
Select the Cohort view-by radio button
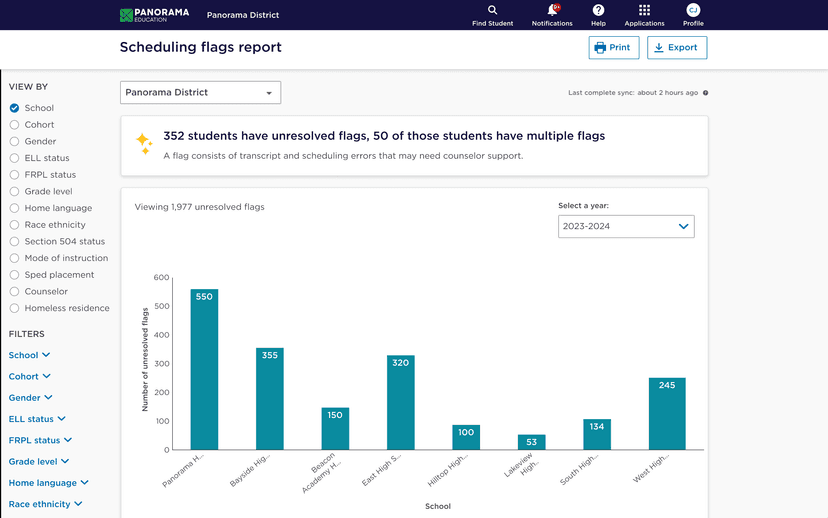15,125
